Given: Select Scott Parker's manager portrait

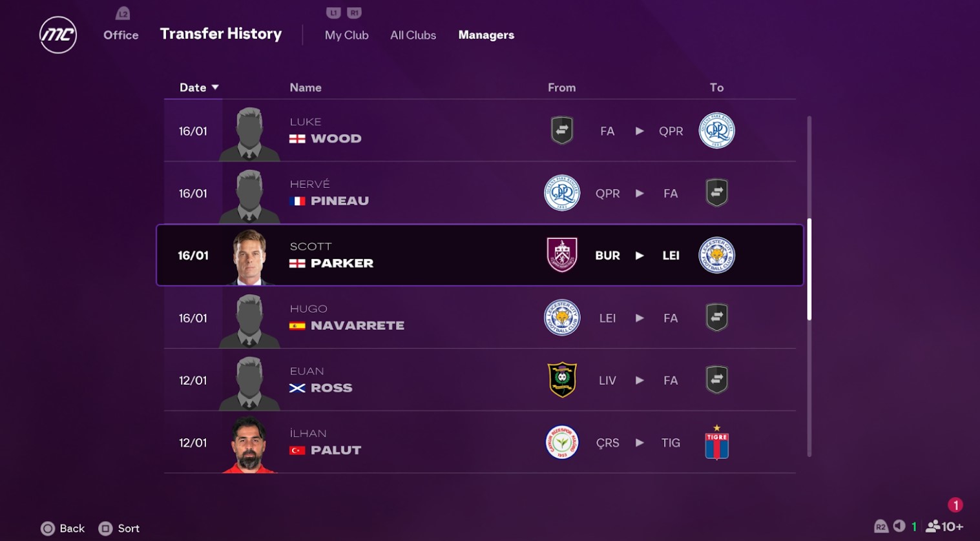Looking at the screenshot, I should coord(250,256).
